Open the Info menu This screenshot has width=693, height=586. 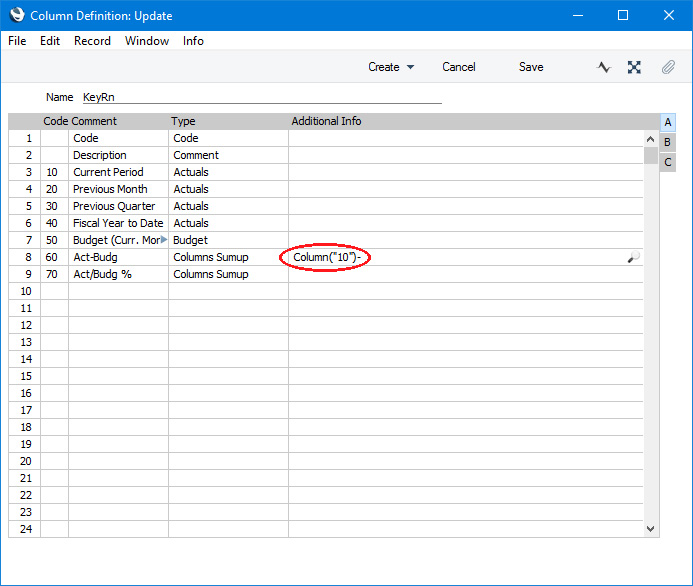click(193, 41)
